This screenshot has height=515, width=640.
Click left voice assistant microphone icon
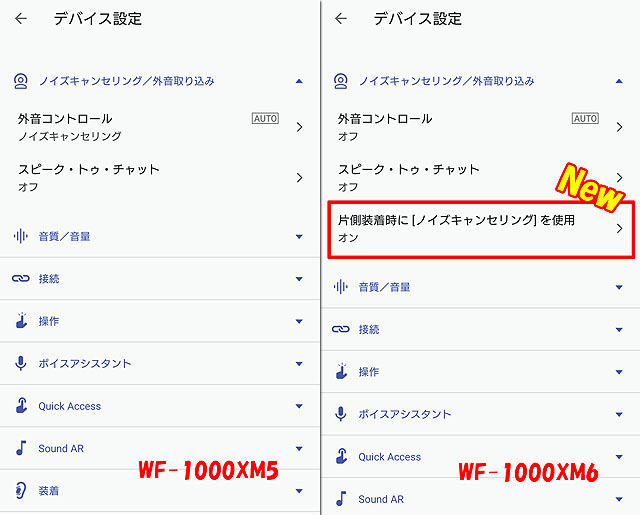pos(20,363)
